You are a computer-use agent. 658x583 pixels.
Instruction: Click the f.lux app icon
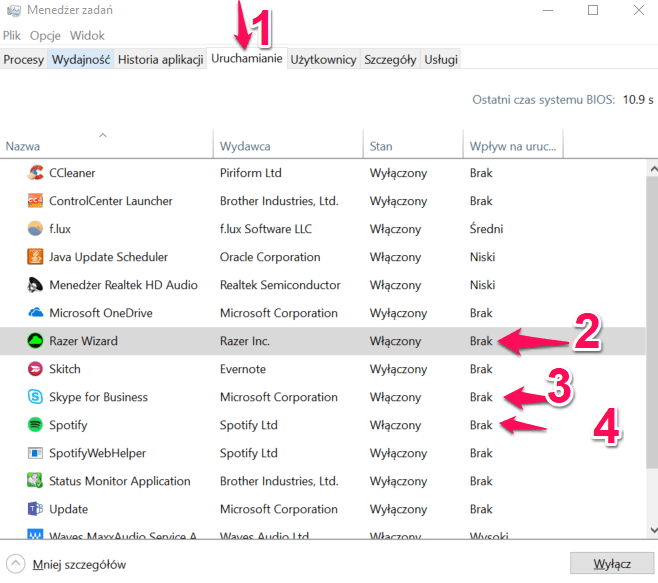[x=36, y=229]
